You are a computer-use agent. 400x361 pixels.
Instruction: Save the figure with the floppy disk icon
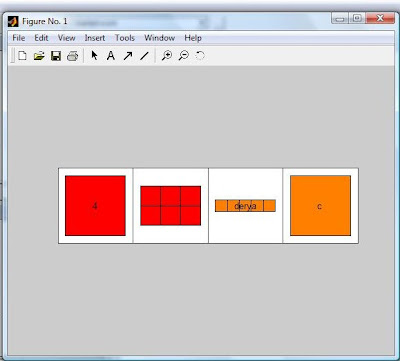click(56, 56)
